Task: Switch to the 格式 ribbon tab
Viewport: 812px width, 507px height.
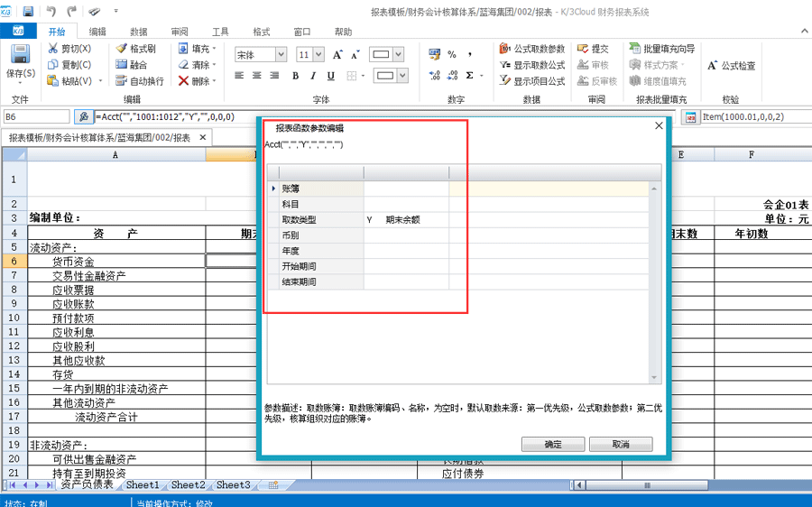Action: (x=261, y=32)
